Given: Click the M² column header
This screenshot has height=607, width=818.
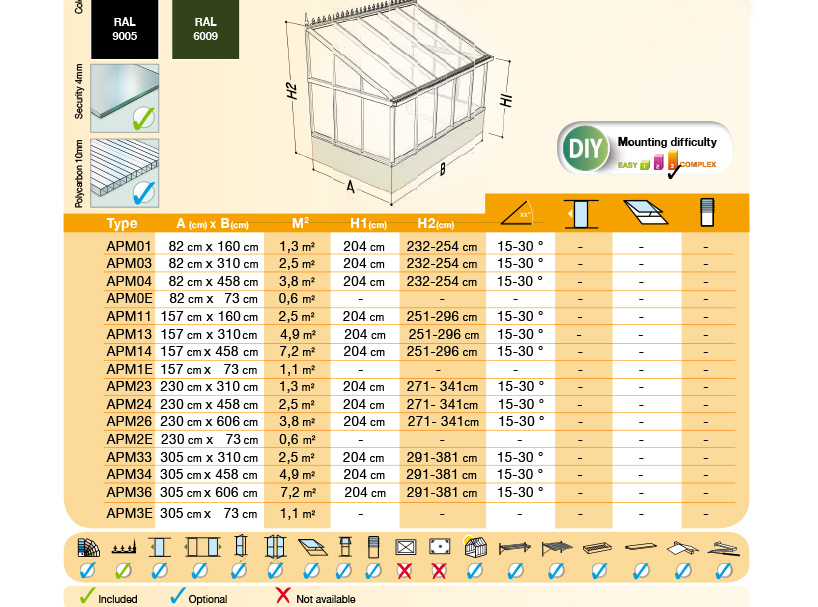Looking at the screenshot, I should click(300, 223).
